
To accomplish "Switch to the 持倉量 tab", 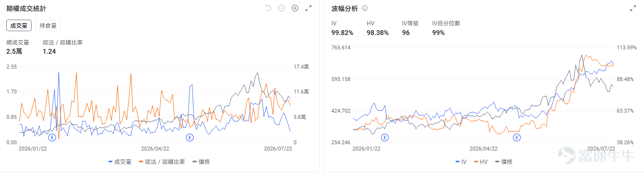I will [x=48, y=26].
